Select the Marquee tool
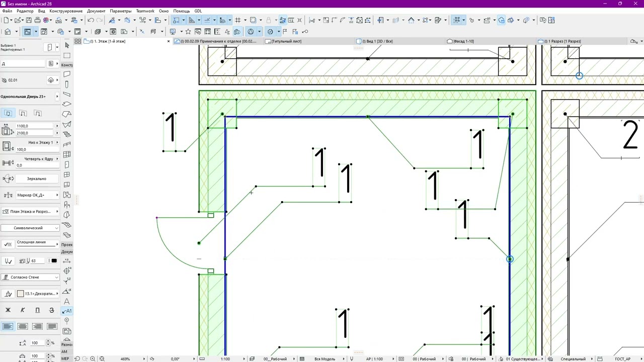644x362 pixels. coord(67,55)
